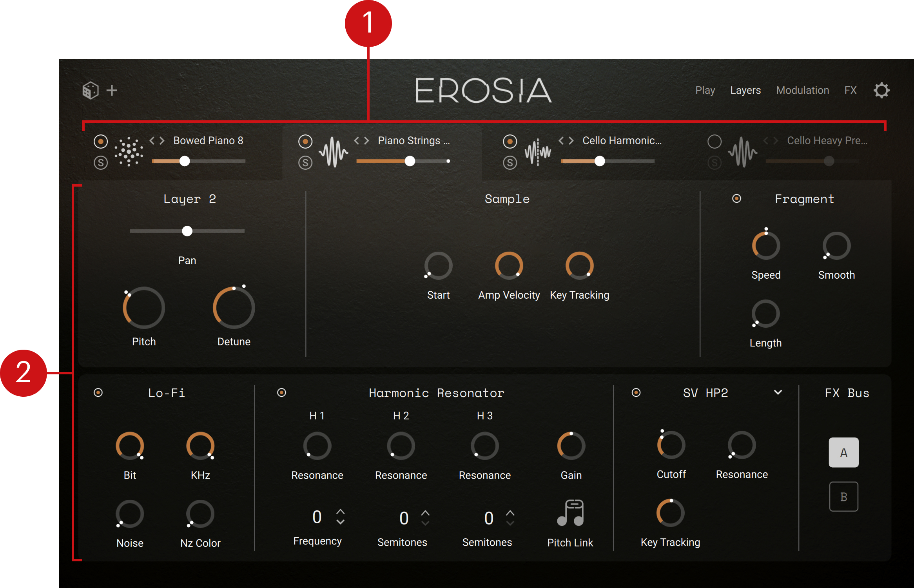This screenshot has height=588, width=914.
Task: Click the Harmonic Resonator Gain knob
Action: click(x=571, y=446)
